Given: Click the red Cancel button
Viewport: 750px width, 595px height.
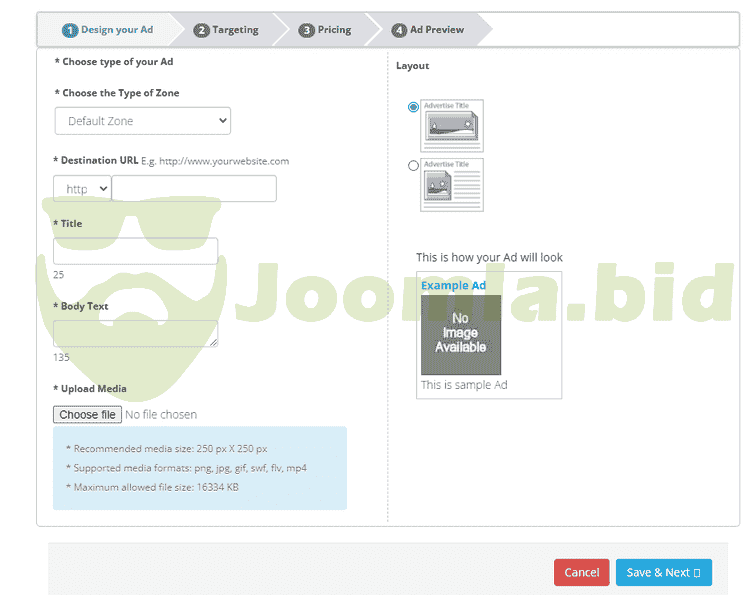Looking at the screenshot, I should 581,572.
